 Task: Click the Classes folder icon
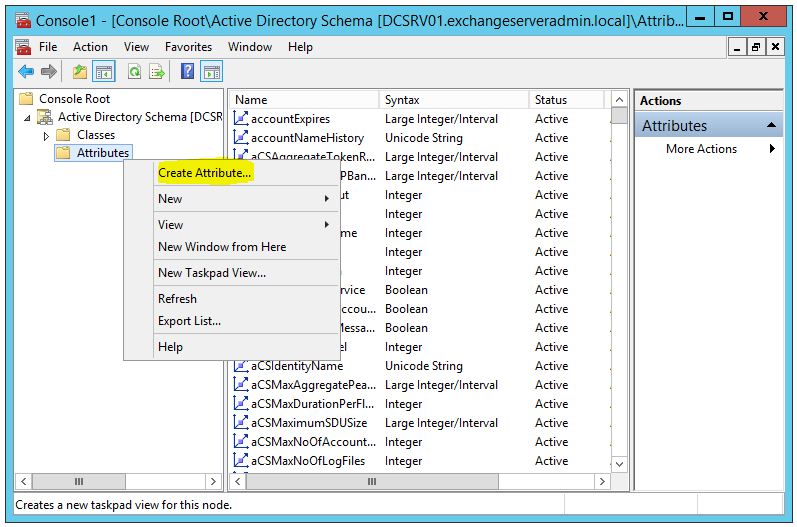(x=63, y=135)
